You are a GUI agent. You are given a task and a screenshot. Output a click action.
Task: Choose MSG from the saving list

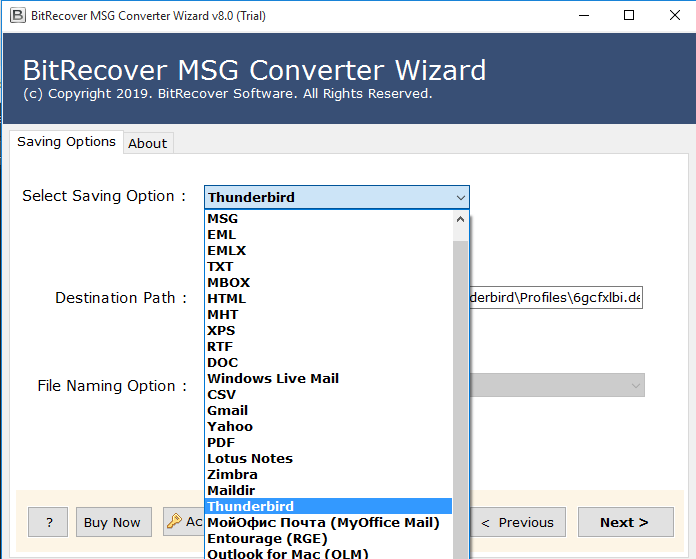pos(328,218)
